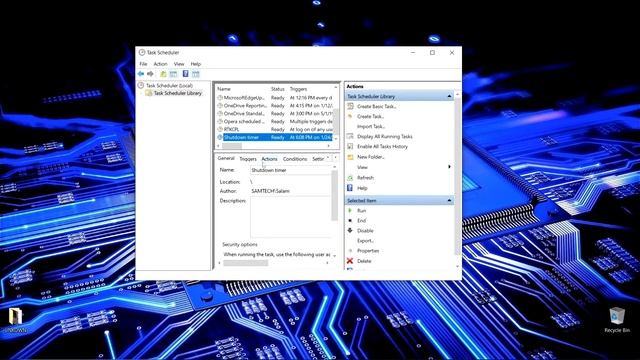Click the details pane horizontal scrollbar thumb
640x360 pixels.
tap(246, 263)
